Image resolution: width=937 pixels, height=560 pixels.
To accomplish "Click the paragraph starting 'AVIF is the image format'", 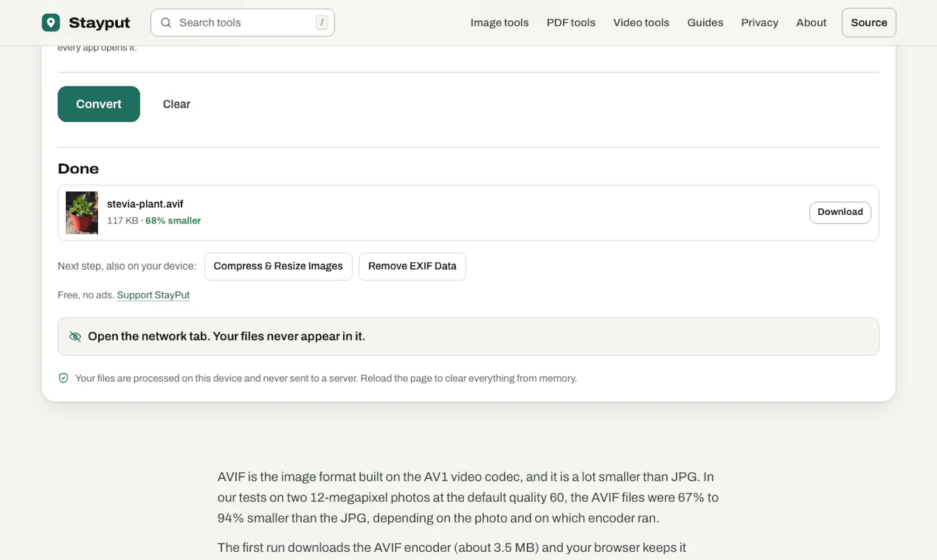I will [468, 497].
